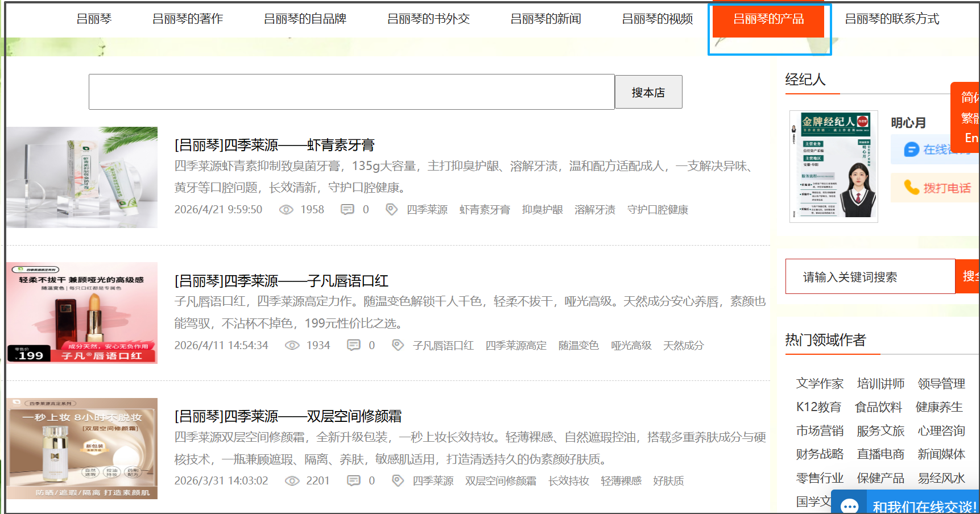Click the 拨打电话 call button
Image resolution: width=980 pixels, height=514 pixels.
[935, 188]
